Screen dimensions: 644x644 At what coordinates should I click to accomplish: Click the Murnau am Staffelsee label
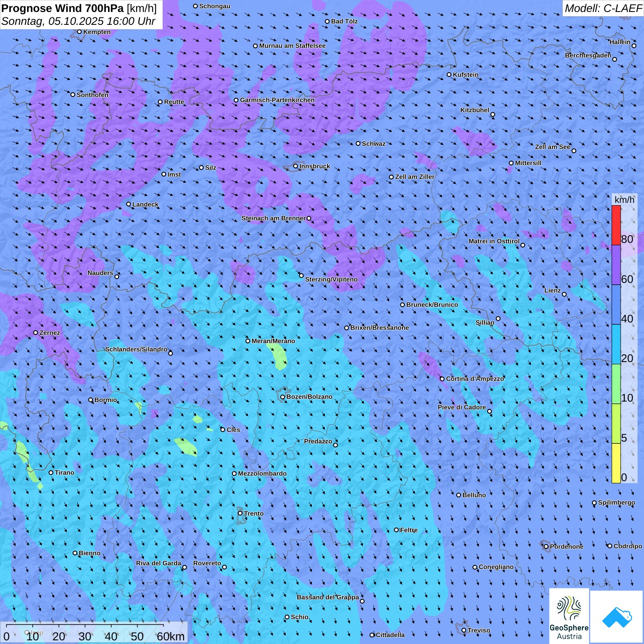coord(292,46)
